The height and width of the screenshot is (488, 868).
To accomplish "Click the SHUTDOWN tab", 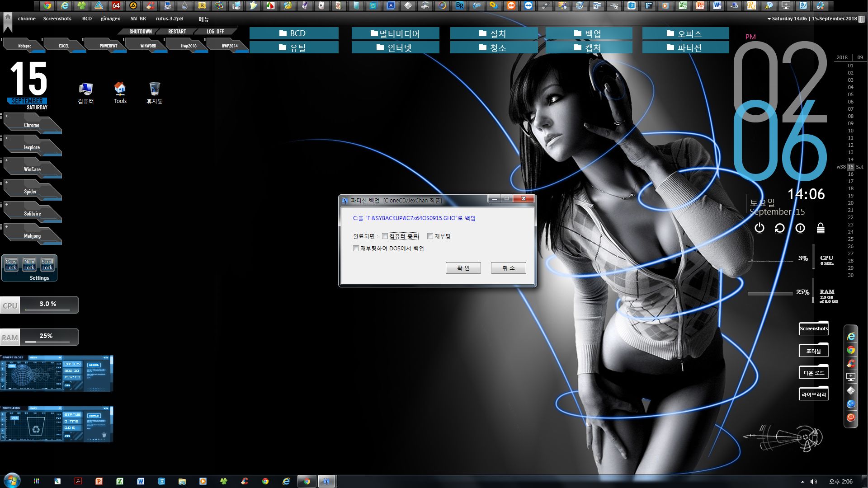I will pos(140,32).
